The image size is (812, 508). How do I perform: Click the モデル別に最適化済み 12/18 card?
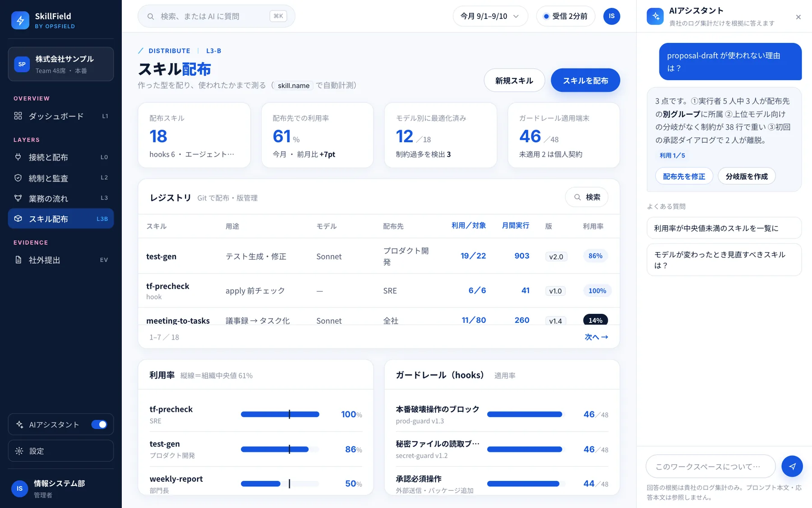tap(440, 135)
